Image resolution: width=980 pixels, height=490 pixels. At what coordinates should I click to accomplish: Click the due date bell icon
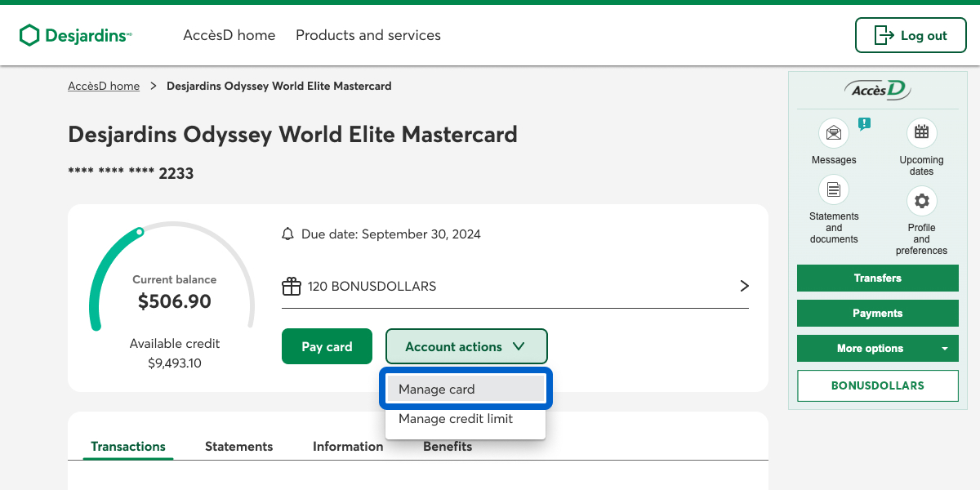coord(287,234)
